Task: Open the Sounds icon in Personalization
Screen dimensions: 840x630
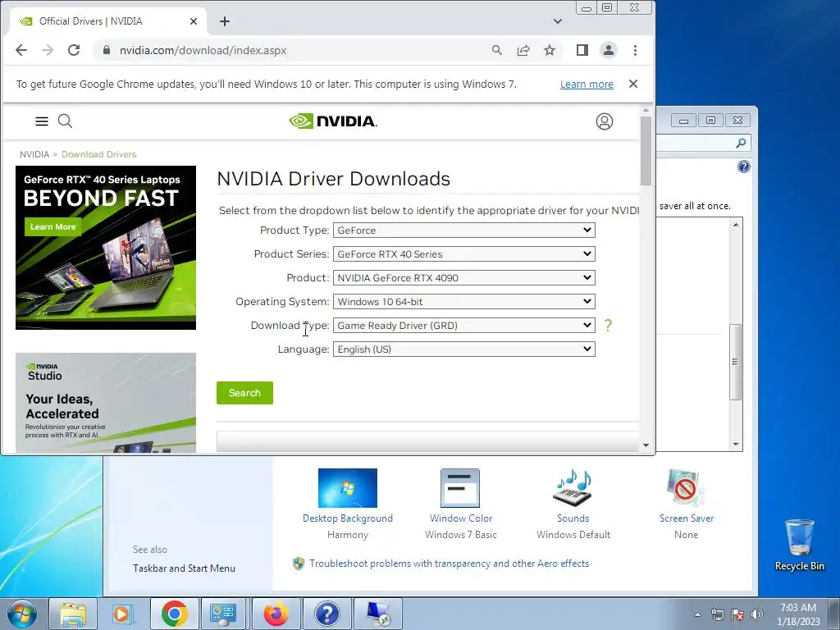Action: point(573,488)
